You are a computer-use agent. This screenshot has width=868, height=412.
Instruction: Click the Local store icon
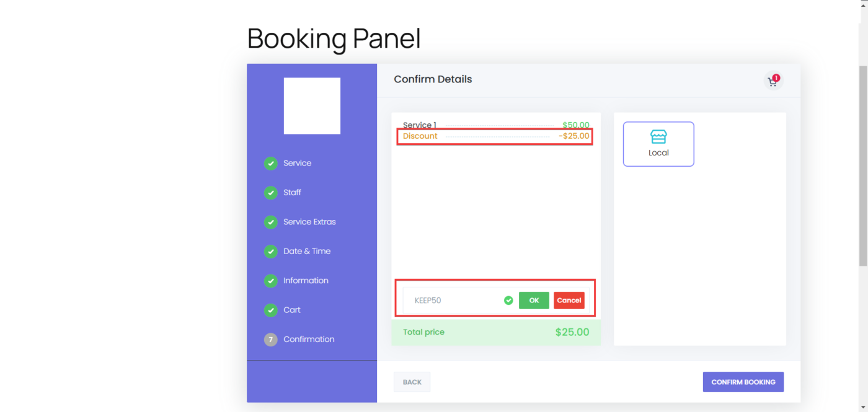(658, 137)
